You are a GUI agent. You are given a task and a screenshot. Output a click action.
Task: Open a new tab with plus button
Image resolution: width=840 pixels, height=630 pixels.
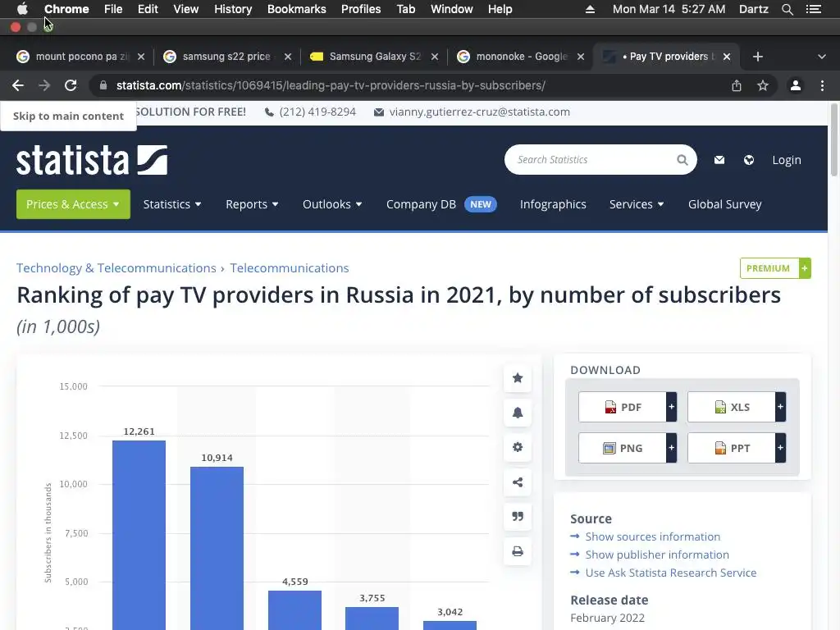[757, 57]
